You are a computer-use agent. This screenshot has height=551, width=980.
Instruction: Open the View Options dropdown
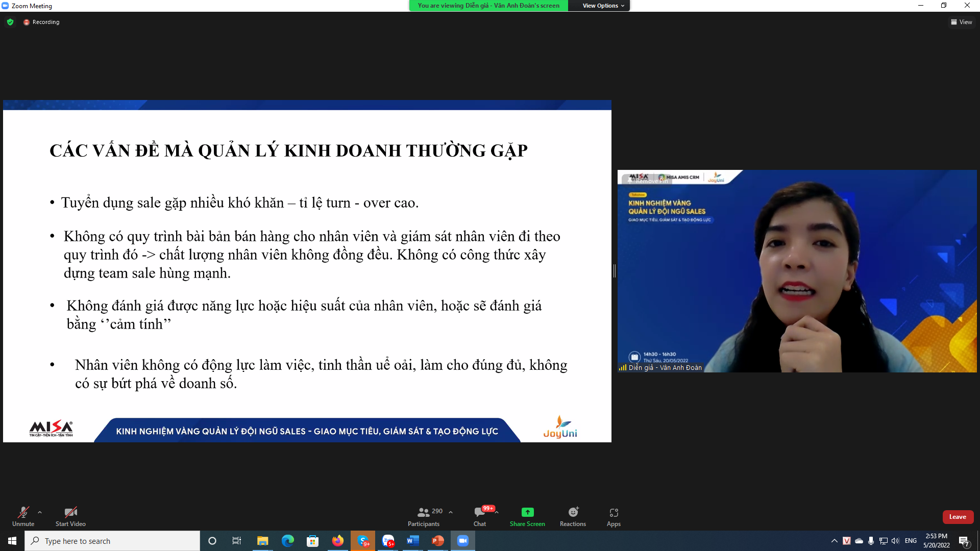(603, 6)
